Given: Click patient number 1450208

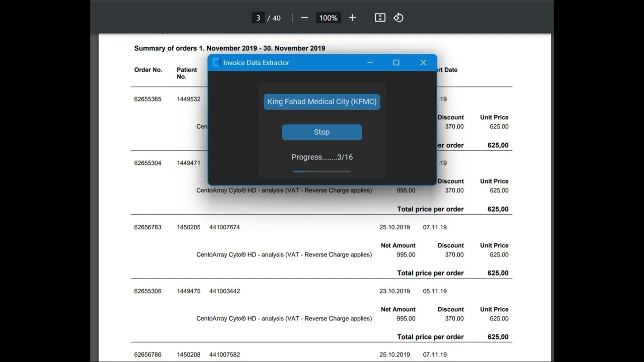Looking at the screenshot, I should (x=188, y=354).
